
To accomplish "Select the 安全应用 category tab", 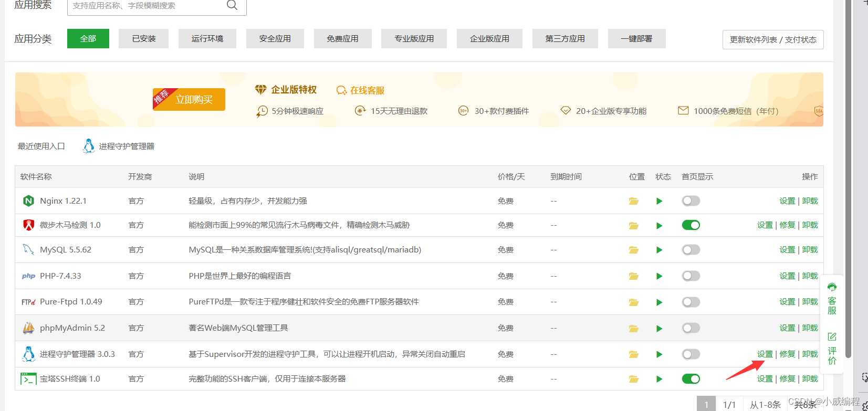I will (x=275, y=38).
